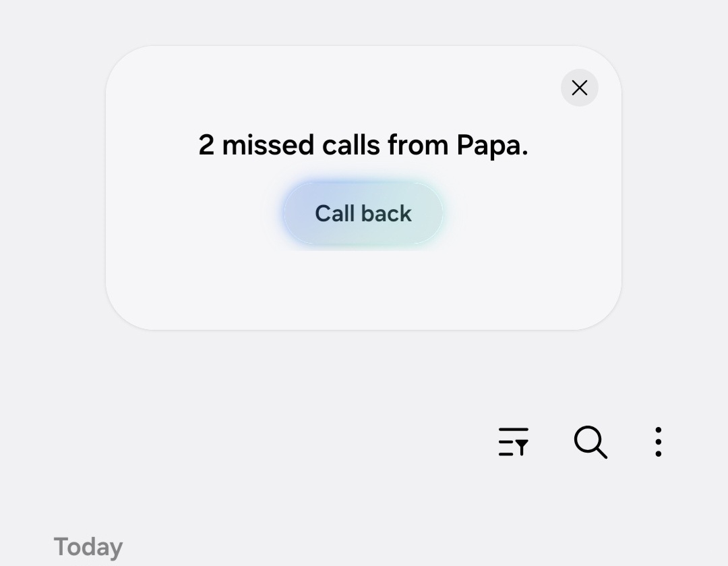Open the call log filter icon
728x566 pixels.
pos(513,442)
